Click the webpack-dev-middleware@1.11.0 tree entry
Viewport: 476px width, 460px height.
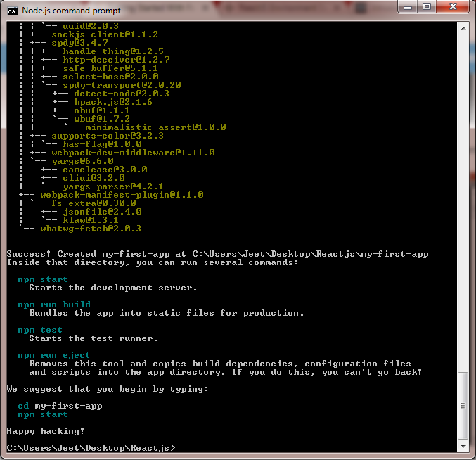click(x=133, y=152)
